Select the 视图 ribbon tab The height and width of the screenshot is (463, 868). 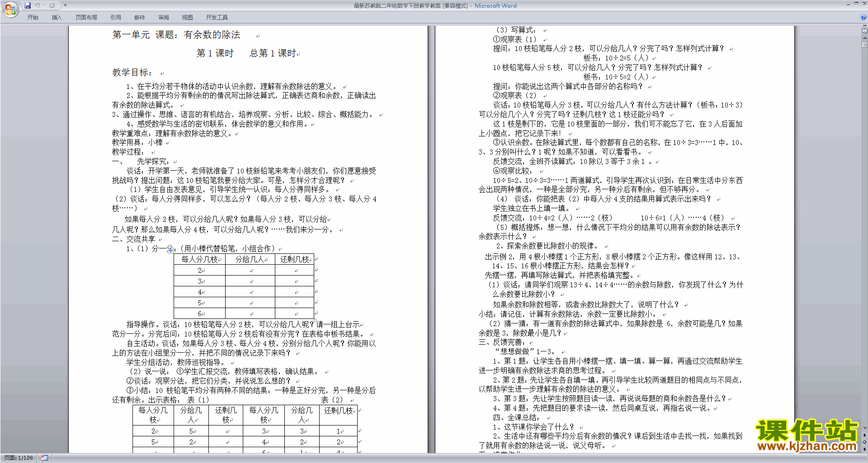coord(187,18)
